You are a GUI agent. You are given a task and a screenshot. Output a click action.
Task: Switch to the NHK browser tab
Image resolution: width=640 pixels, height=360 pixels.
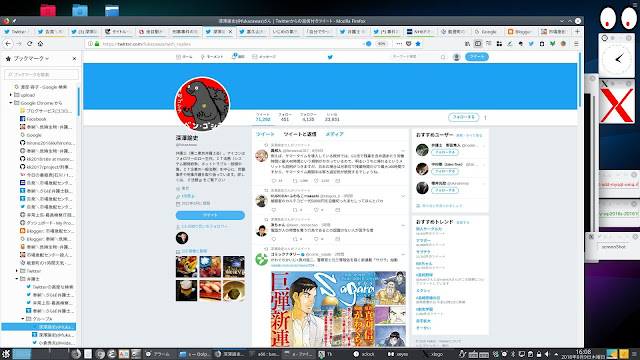point(420,31)
